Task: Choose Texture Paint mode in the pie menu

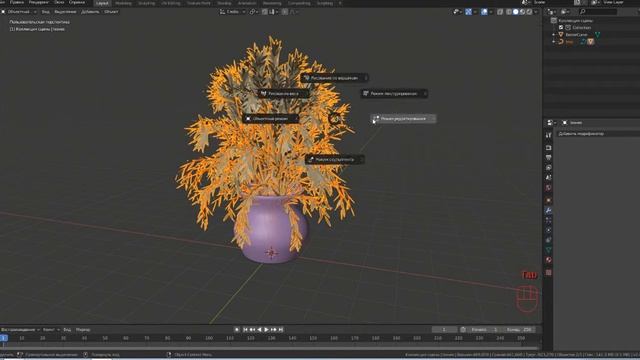Action: (394, 93)
